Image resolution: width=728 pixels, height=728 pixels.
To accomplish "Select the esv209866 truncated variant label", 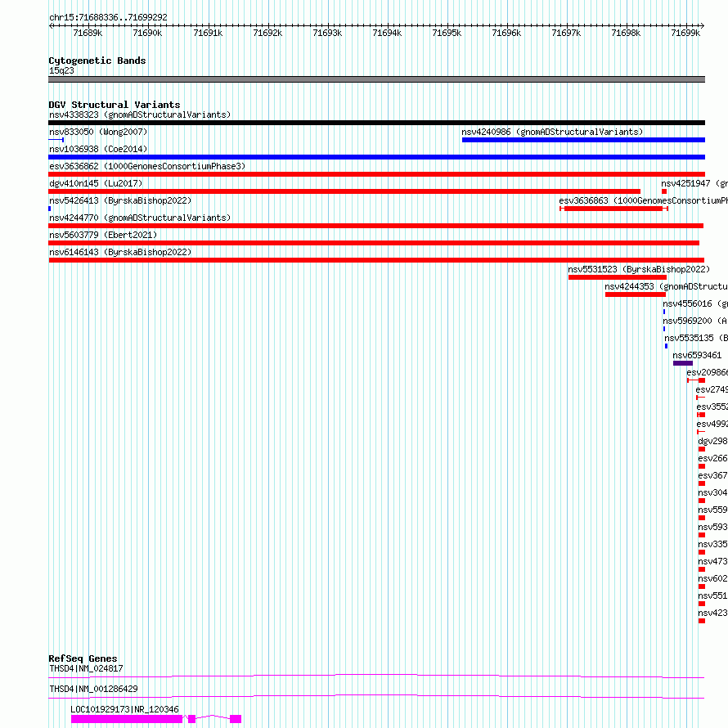I will click(x=707, y=372).
